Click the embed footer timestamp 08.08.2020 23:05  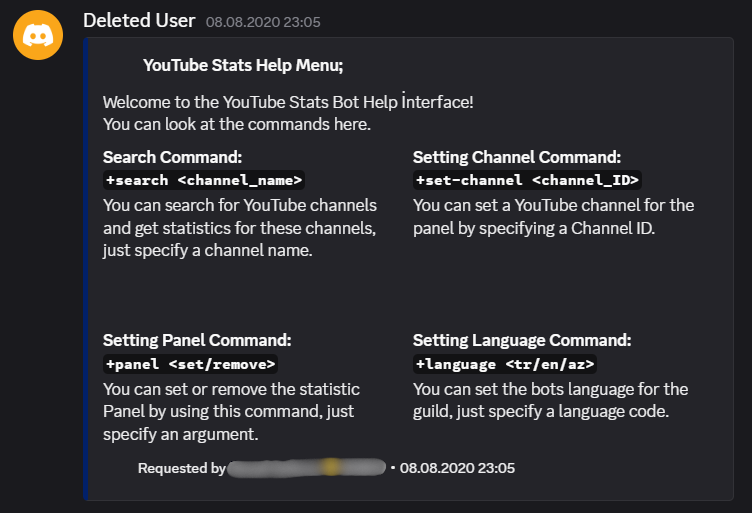tap(458, 468)
